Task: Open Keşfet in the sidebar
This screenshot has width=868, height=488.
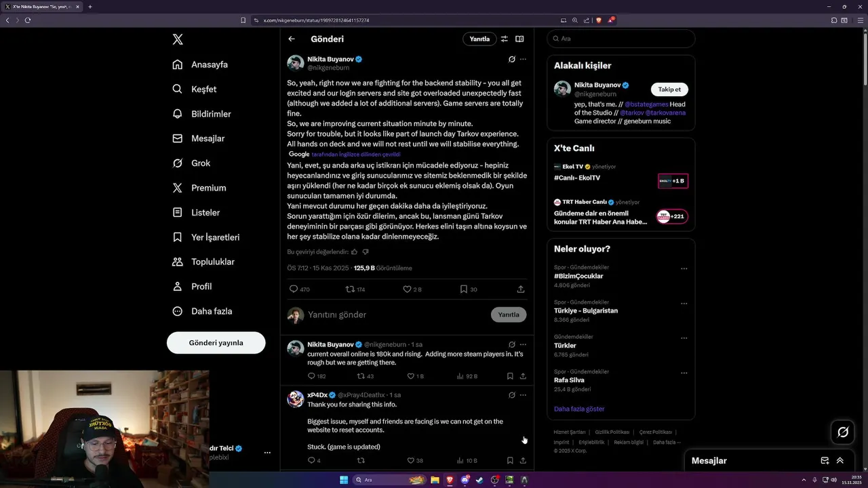Action: (x=195, y=89)
